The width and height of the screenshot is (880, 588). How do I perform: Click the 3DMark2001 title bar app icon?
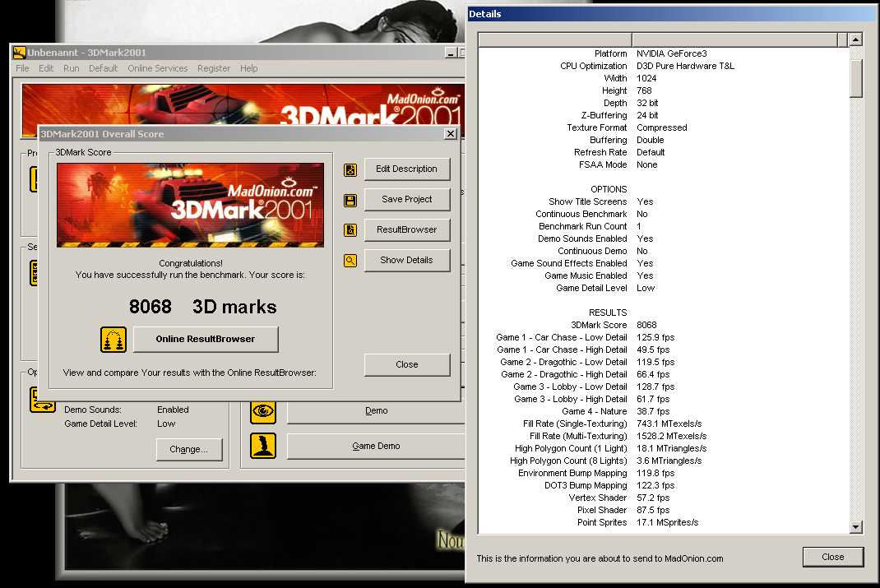(x=20, y=52)
